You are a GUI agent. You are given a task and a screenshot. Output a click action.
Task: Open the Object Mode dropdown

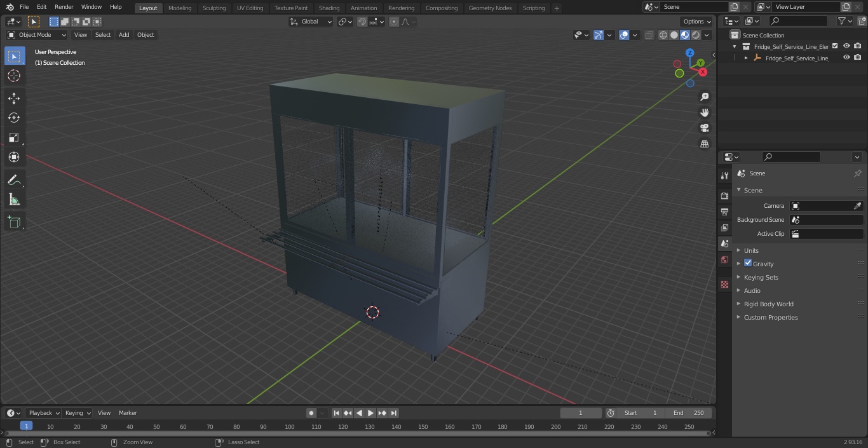click(37, 35)
